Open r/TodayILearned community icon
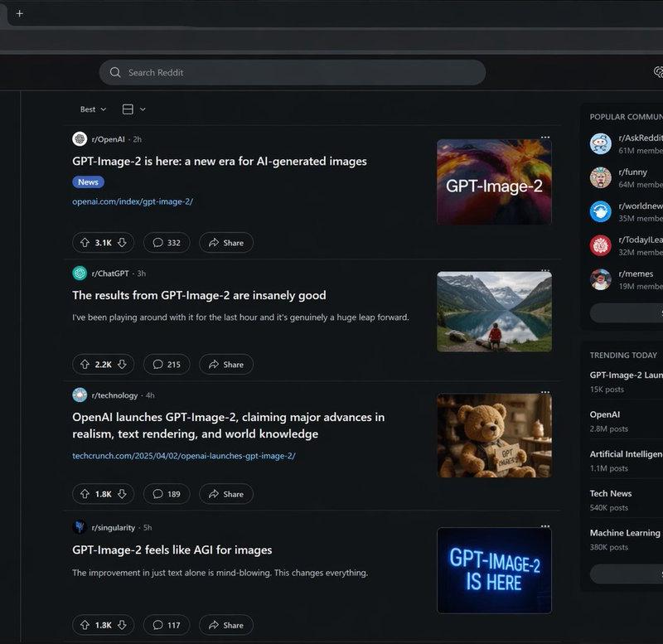The image size is (663, 644). click(600, 245)
